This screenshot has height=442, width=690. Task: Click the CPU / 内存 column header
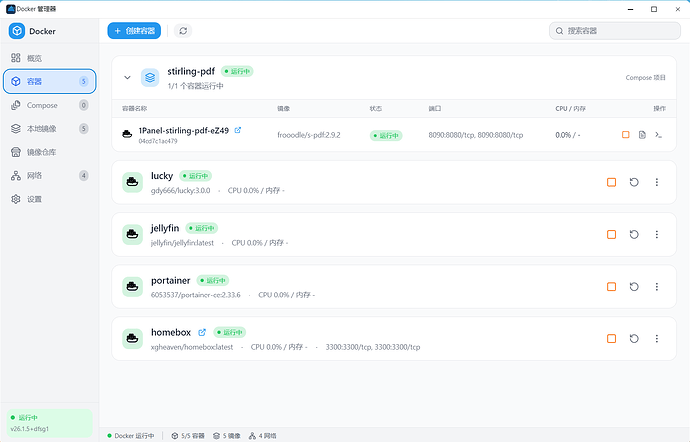coord(570,108)
